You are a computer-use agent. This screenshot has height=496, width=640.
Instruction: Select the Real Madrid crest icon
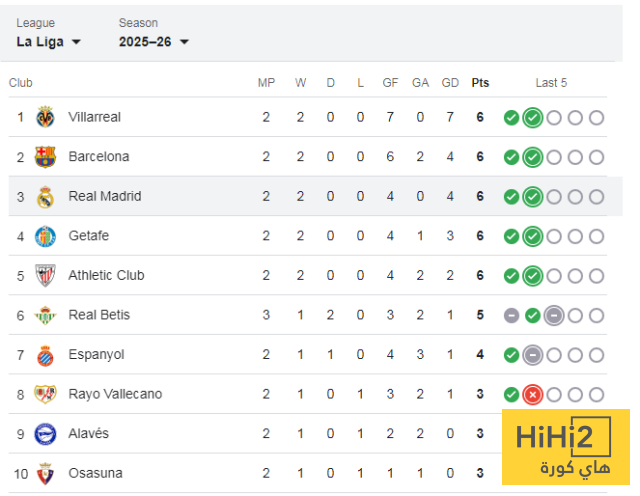(x=45, y=196)
